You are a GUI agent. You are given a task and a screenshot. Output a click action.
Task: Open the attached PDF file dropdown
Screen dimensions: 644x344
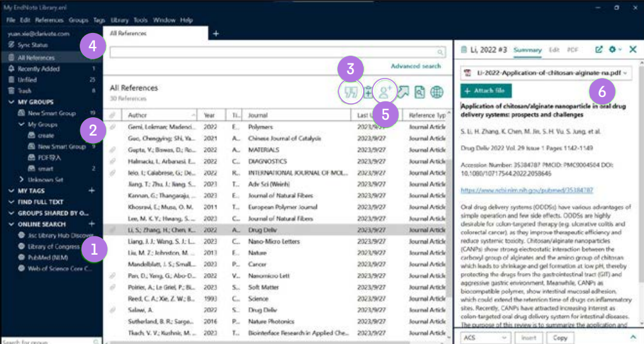pos(626,73)
